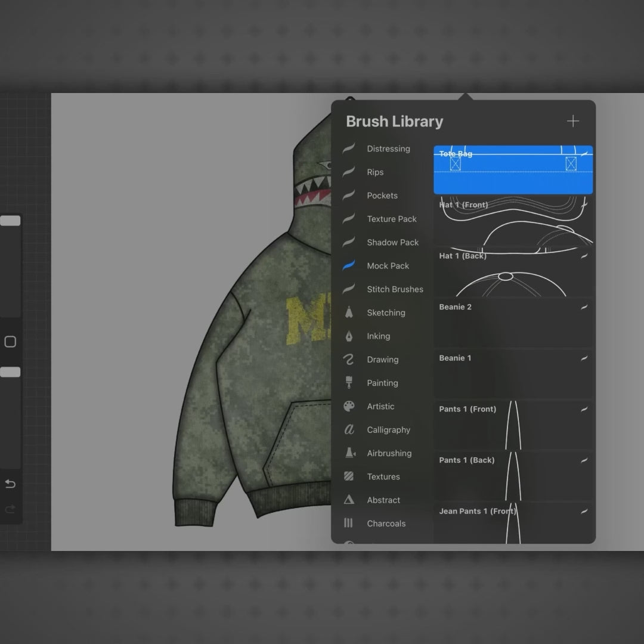Tap the redo arrow in sidebar
The width and height of the screenshot is (644, 644).
point(10,509)
